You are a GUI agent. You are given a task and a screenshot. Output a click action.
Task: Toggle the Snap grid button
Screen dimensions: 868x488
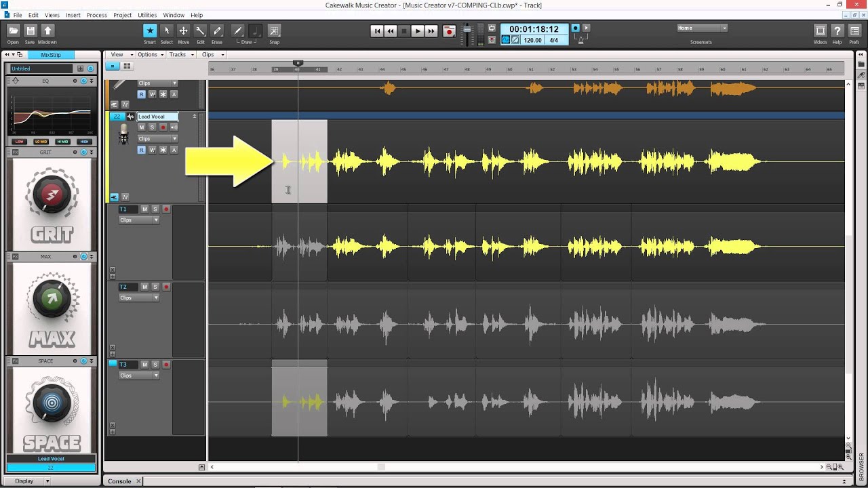pyautogui.click(x=274, y=30)
